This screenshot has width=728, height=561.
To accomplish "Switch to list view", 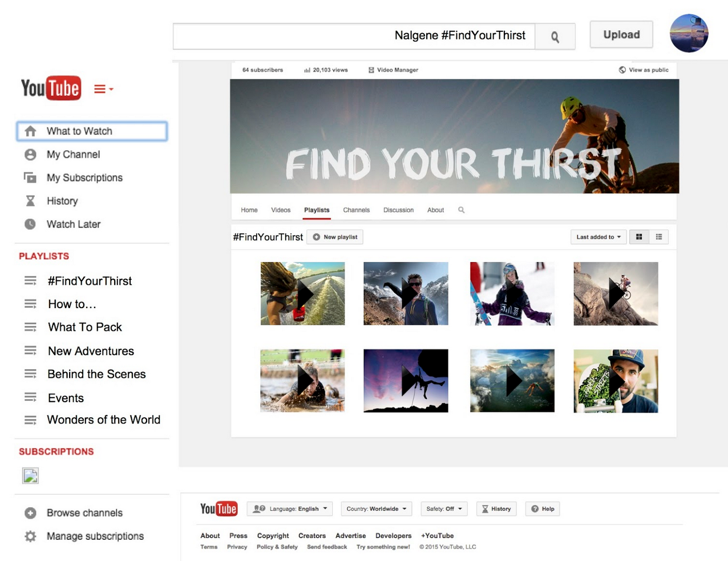I will (659, 237).
